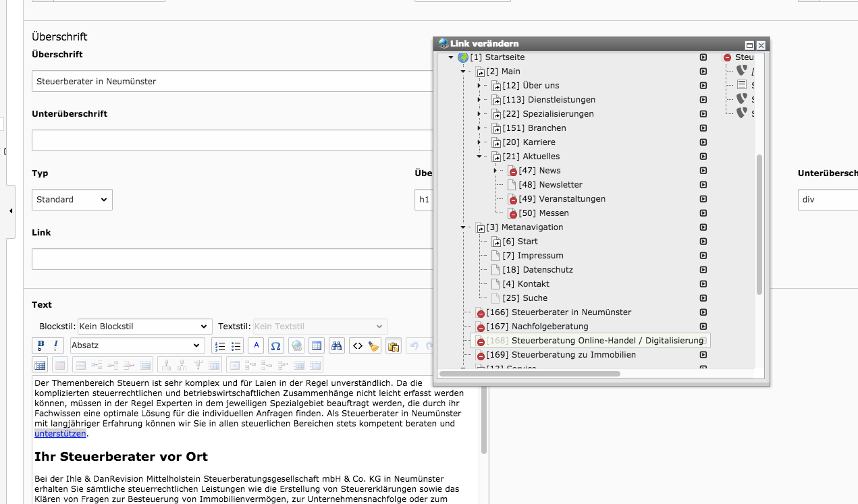Click the cleanup broom icon

pyautogui.click(x=373, y=346)
